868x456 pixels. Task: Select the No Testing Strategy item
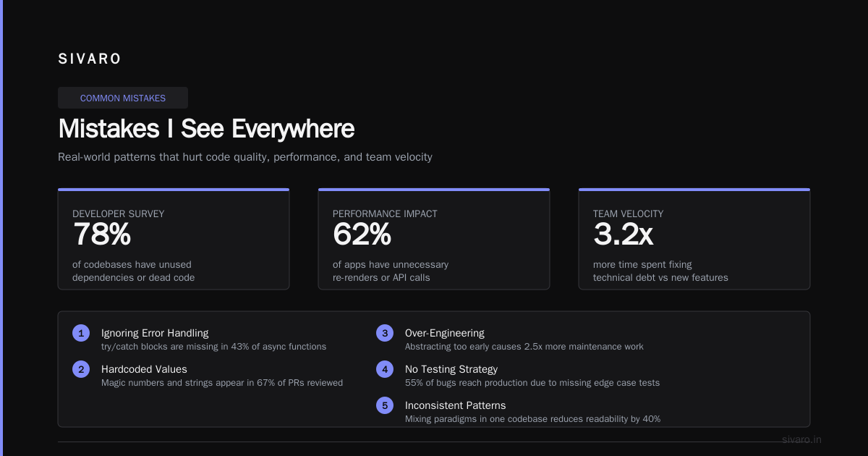pos(518,376)
